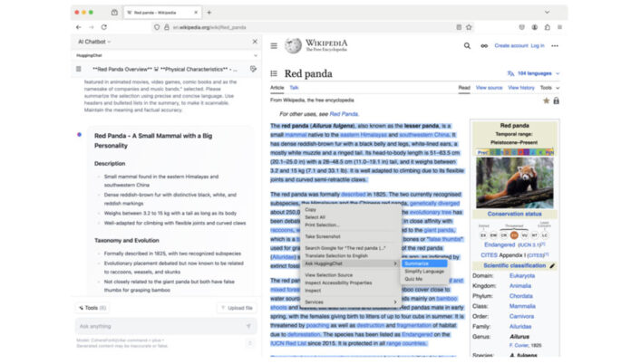The width and height of the screenshot is (631, 364).
Task: Choose Select All in the context menu
Action: point(351,217)
